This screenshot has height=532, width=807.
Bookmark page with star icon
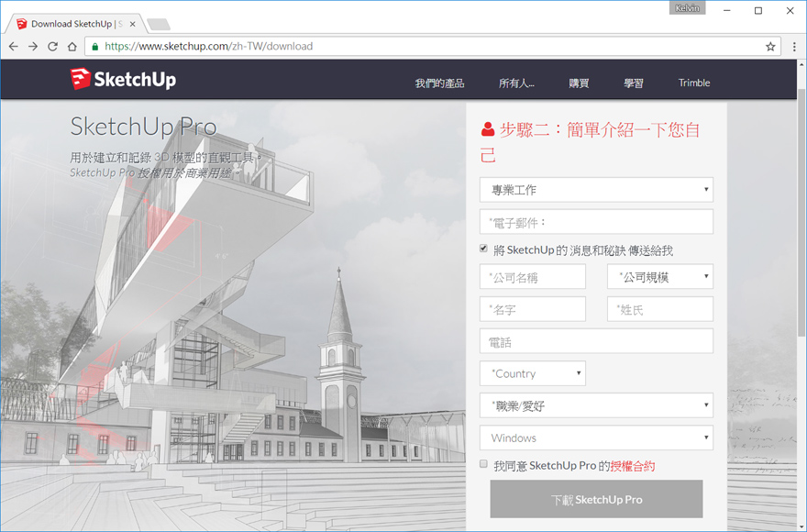tap(770, 47)
